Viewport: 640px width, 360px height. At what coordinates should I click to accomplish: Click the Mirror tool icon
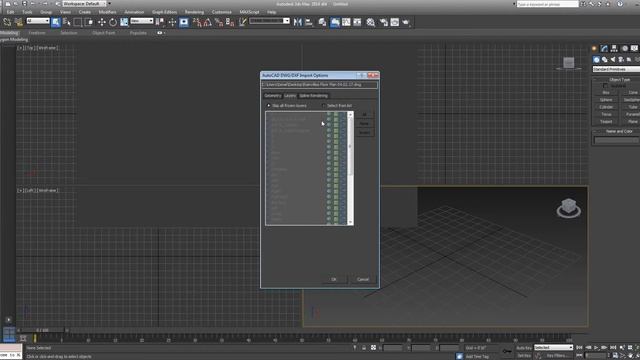(298, 22)
